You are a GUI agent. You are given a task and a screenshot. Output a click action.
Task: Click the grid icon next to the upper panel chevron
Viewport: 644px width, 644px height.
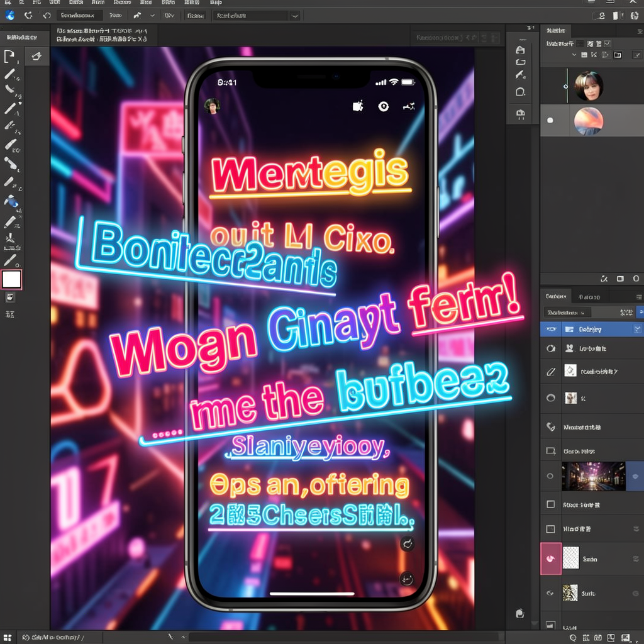click(584, 55)
